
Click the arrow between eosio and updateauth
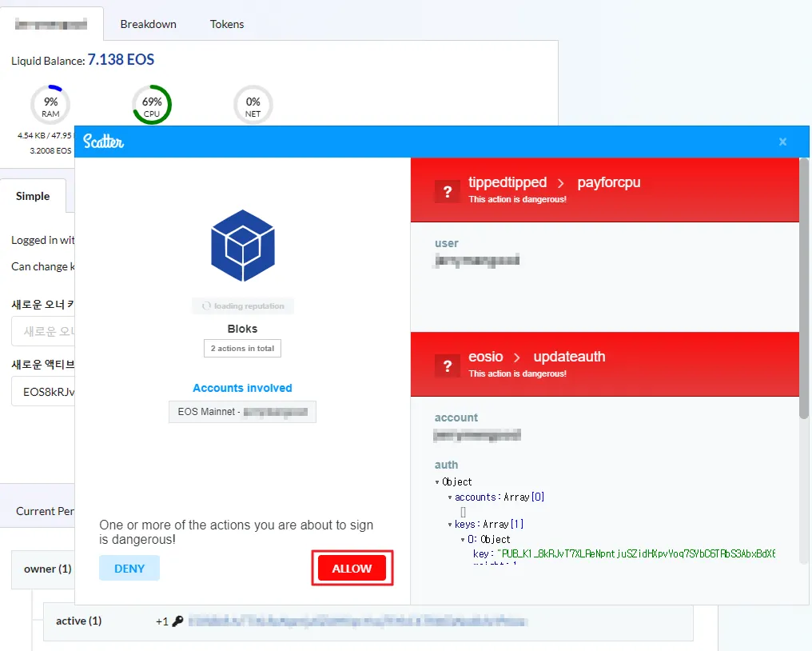tap(516, 357)
